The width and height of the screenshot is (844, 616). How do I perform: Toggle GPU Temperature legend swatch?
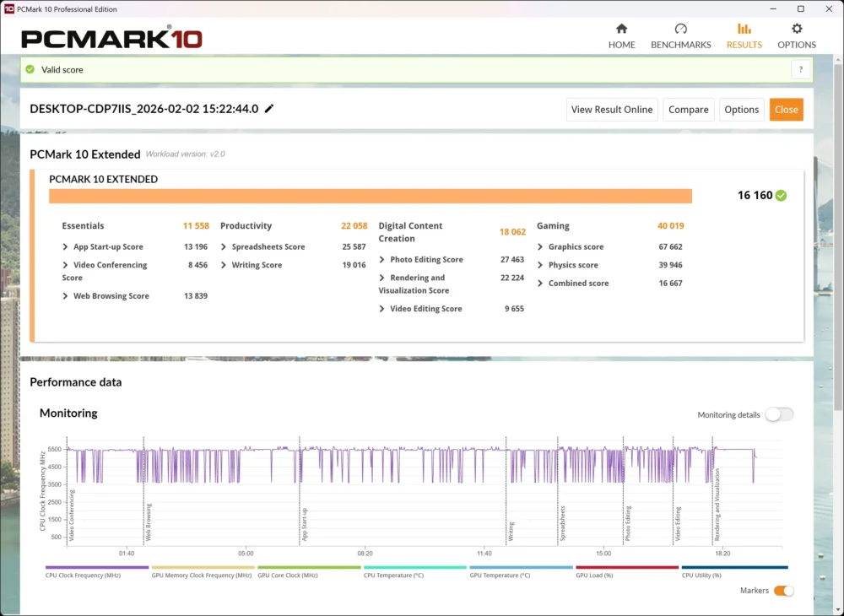[x=521, y=567]
